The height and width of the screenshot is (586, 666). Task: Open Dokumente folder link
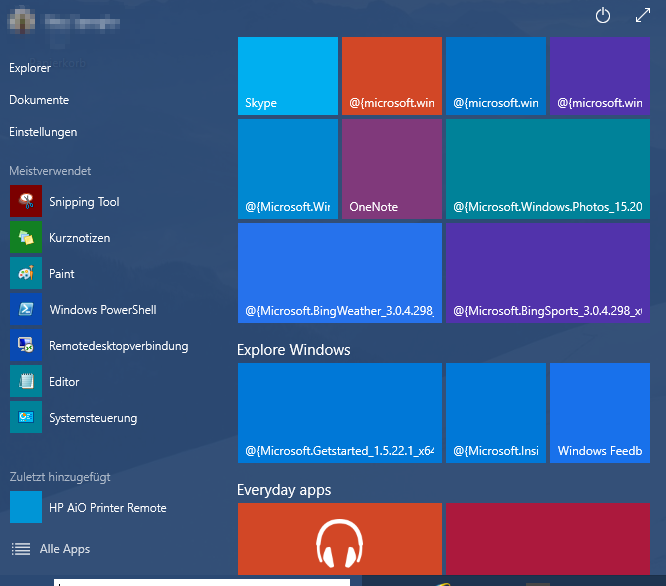(39, 100)
